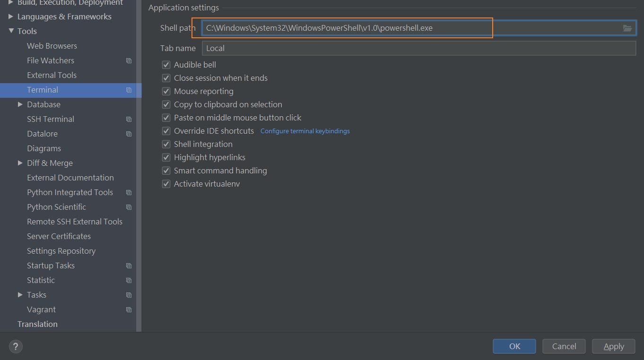The image size is (644, 360).
Task: Click the settings badge icon next to Datalore
Action: [x=129, y=133]
